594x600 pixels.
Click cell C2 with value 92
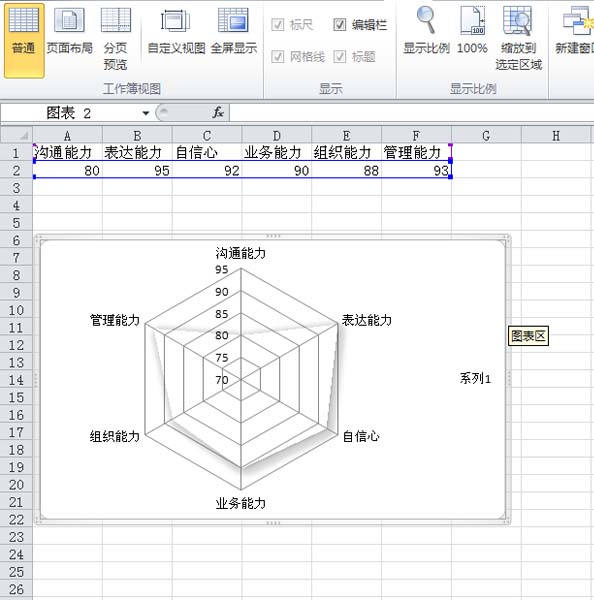207,170
